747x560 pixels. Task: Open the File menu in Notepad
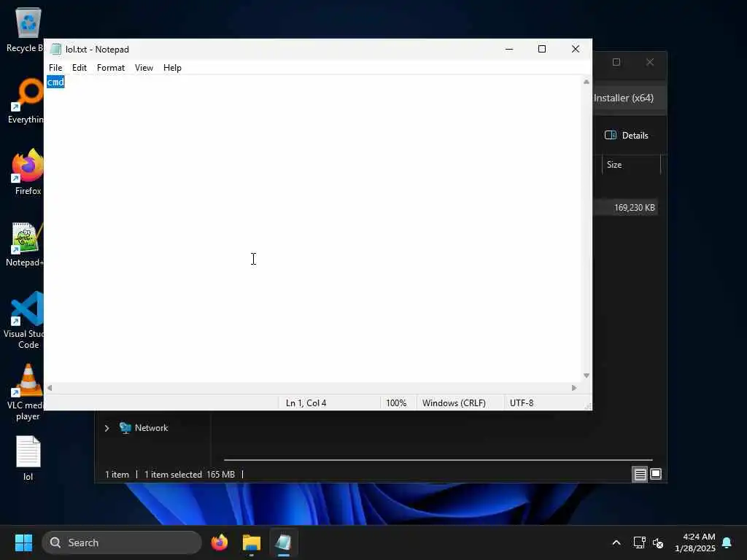pos(55,68)
